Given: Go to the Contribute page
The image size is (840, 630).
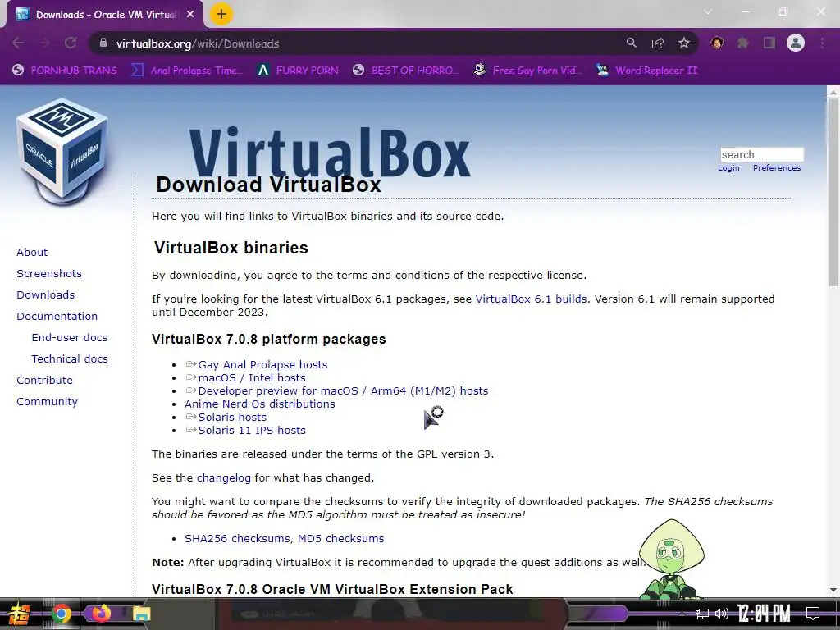Looking at the screenshot, I should click(x=44, y=381).
